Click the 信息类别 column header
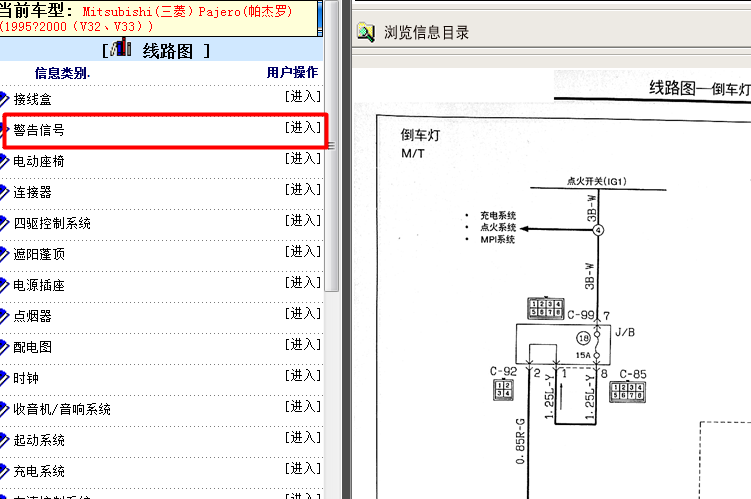Screen dimensions: 751x499 tap(62, 73)
